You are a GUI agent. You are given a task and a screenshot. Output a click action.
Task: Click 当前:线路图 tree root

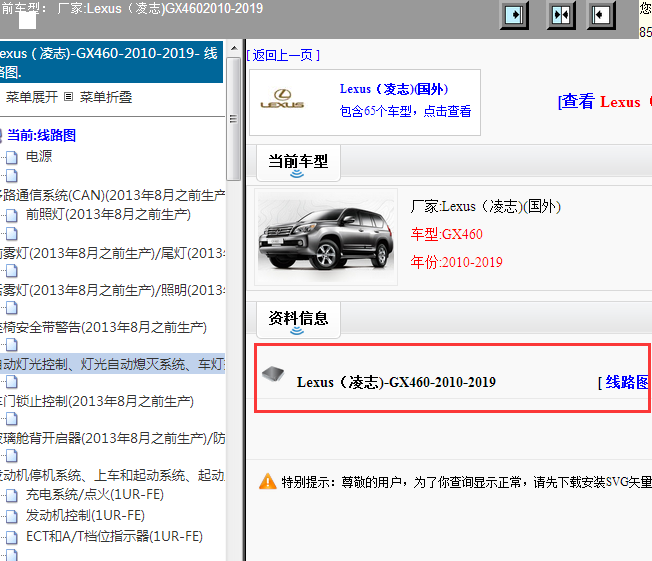click(42, 135)
